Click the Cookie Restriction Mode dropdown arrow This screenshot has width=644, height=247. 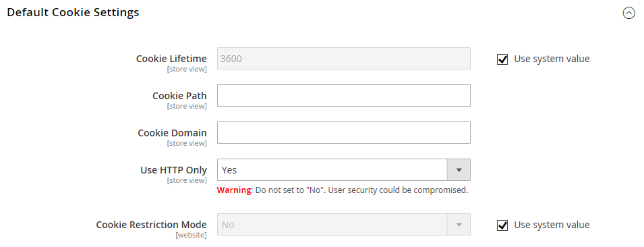tap(459, 225)
